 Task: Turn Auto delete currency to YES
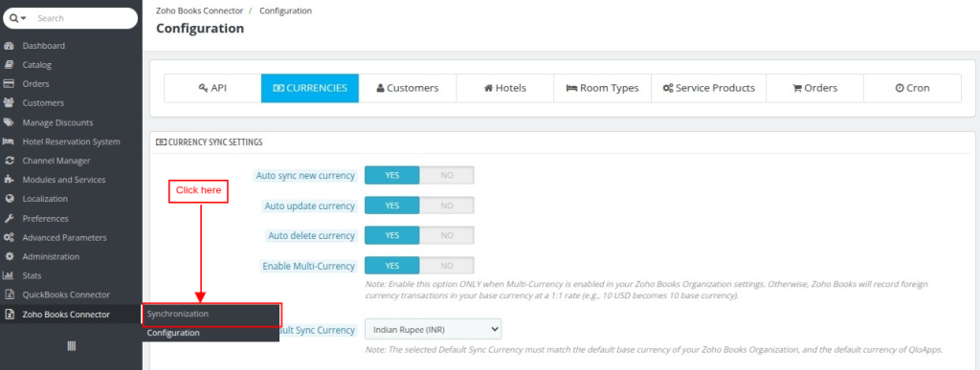click(391, 235)
